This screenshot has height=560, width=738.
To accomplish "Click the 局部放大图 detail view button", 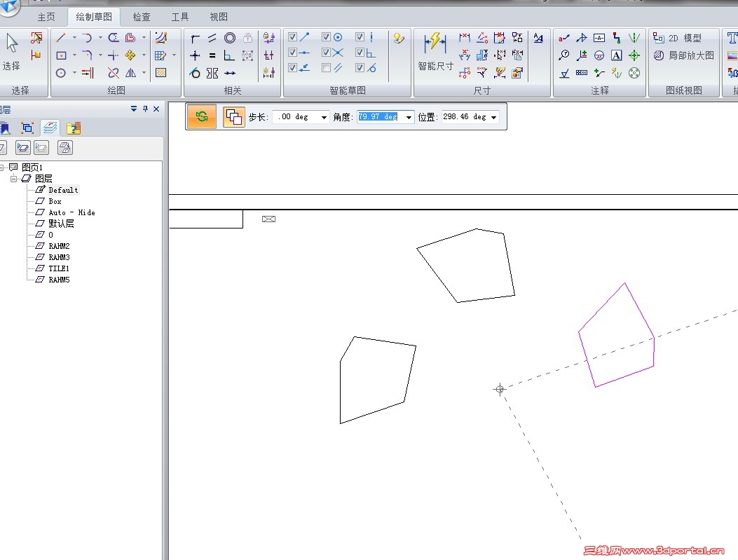I will pyautogui.click(x=684, y=55).
